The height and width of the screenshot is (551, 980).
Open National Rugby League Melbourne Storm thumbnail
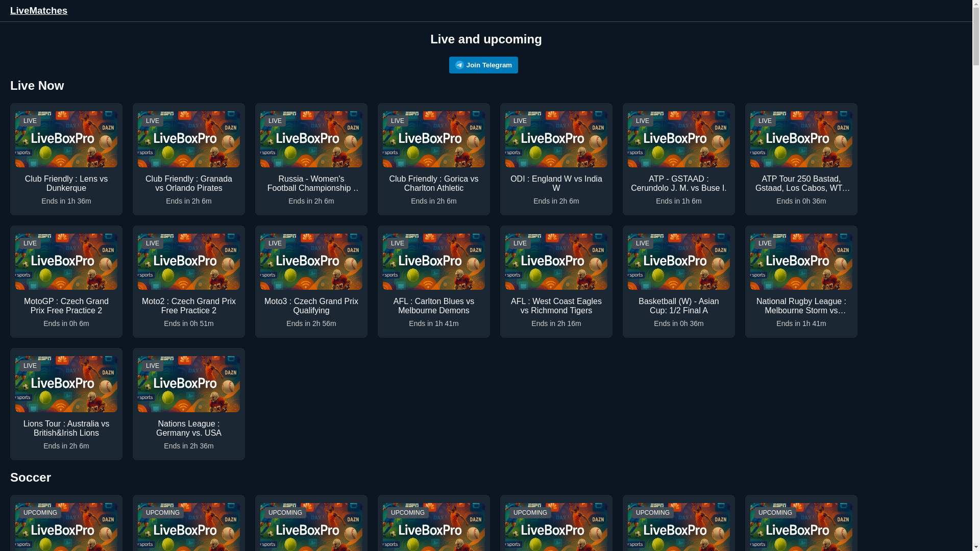tap(801, 262)
